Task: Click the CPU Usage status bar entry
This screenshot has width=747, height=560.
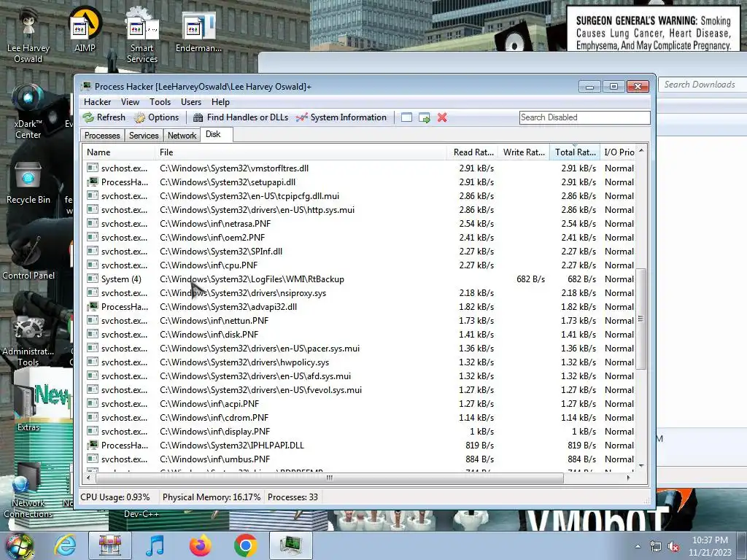Action: click(115, 497)
